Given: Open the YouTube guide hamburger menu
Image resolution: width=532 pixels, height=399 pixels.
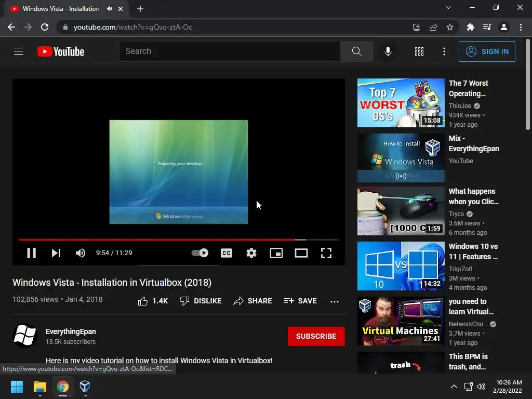Looking at the screenshot, I should click(x=19, y=51).
